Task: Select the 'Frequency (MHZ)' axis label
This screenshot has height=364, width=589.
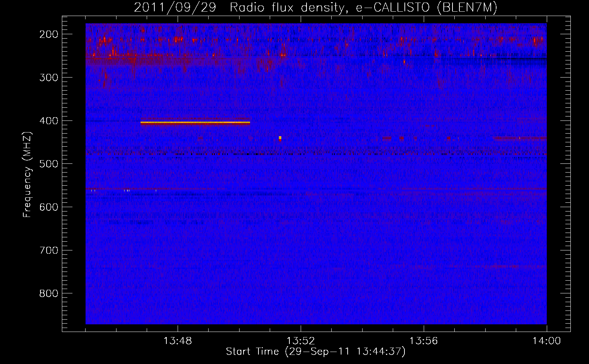Action: (x=27, y=174)
